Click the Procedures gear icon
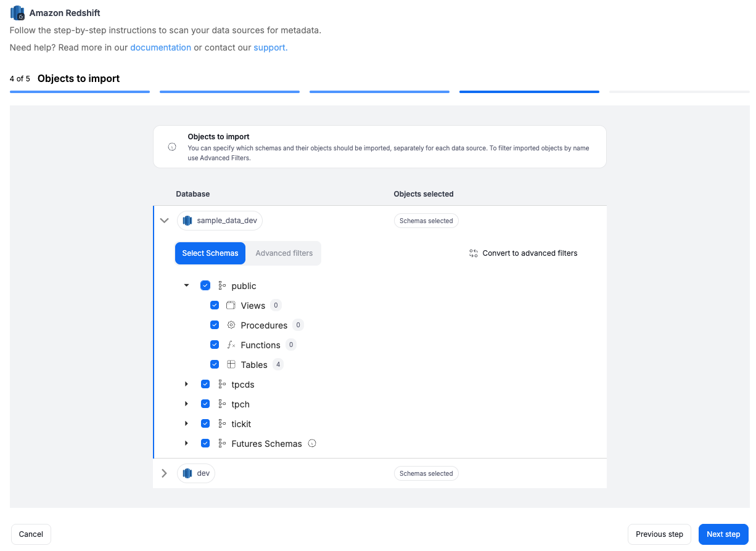The height and width of the screenshot is (551, 756). coord(231,325)
